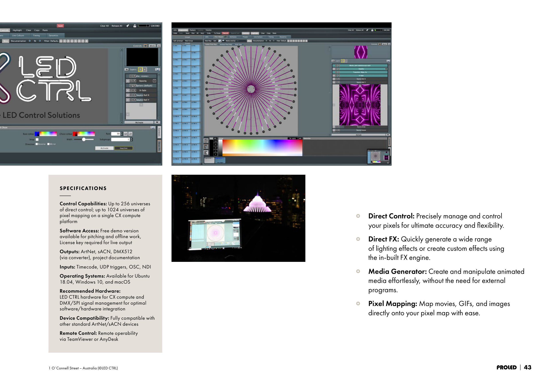The width and height of the screenshot is (554, 392).
Task: Click the X icon on the X-fade row in left screenshot
Action: coord(131,90)
